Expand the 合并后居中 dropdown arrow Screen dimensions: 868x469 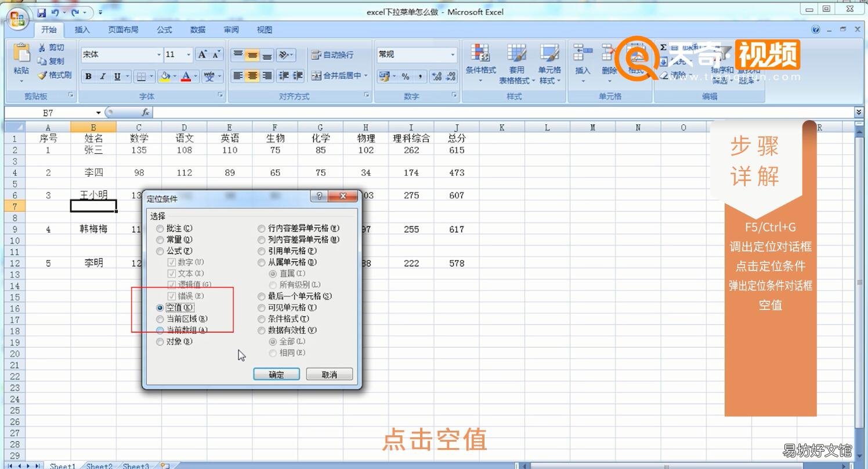(x=366, y=75)
